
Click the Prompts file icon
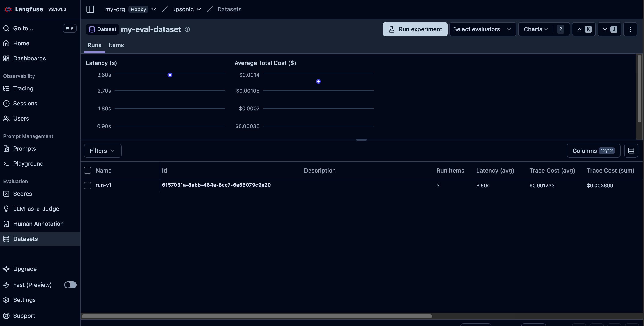tap(6, 148)
